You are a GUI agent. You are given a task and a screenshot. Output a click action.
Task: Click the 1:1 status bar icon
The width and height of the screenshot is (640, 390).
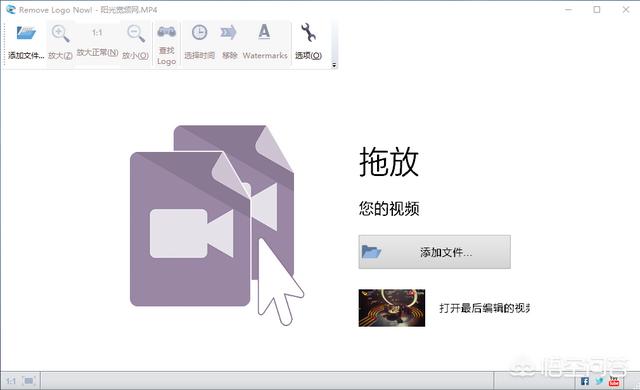11,381
